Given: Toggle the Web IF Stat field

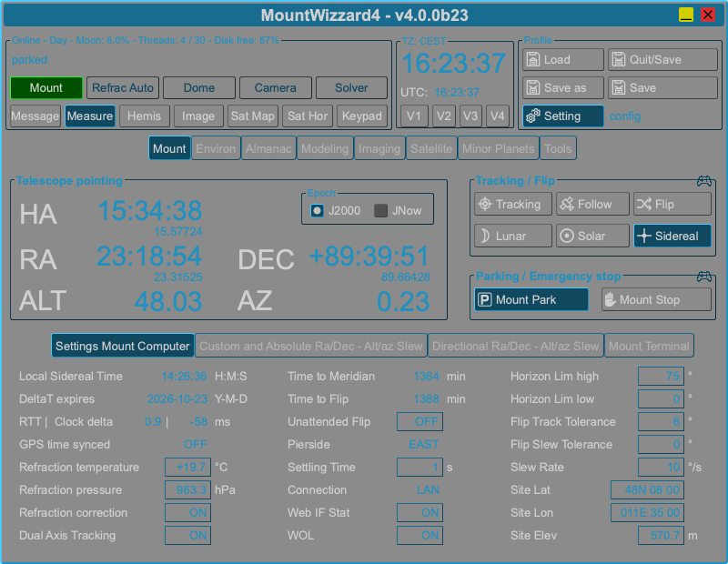Looking at the screenshot, I should 420,512.
